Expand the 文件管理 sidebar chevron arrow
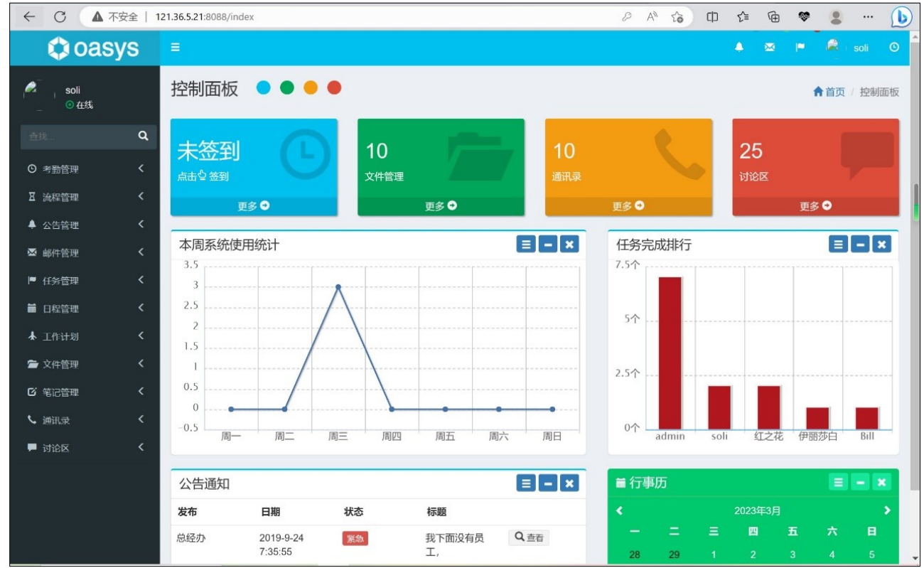 pyautogui.click(x=141, y=363)
